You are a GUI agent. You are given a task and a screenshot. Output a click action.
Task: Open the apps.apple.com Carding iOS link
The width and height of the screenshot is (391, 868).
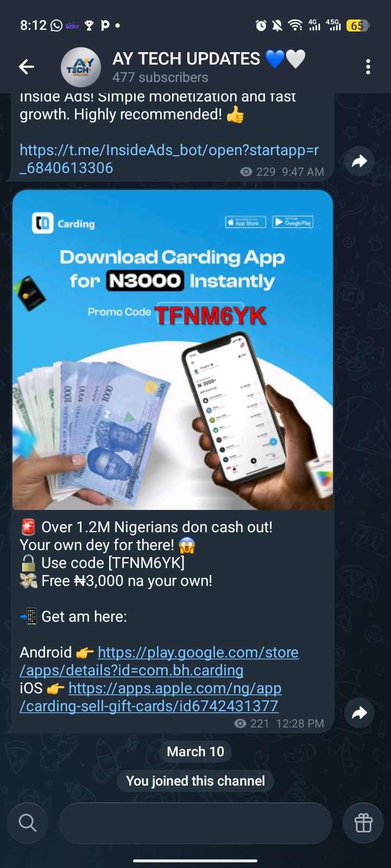[x=150, y=697]
